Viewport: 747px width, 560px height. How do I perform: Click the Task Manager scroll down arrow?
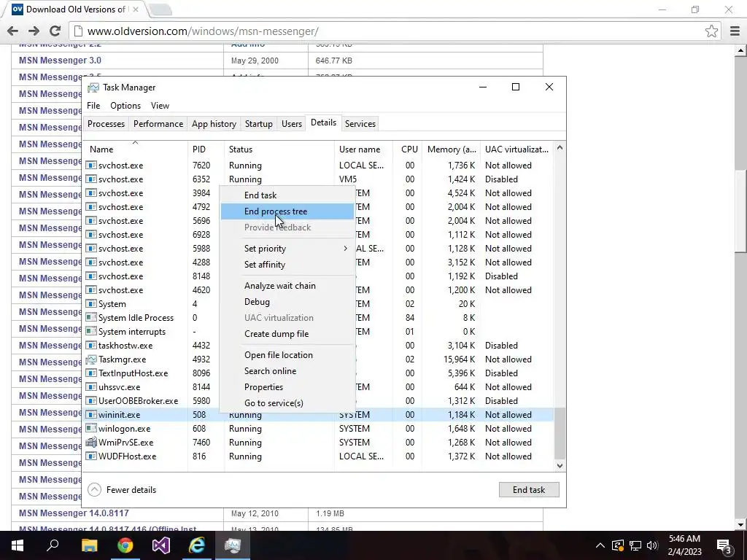560,466
